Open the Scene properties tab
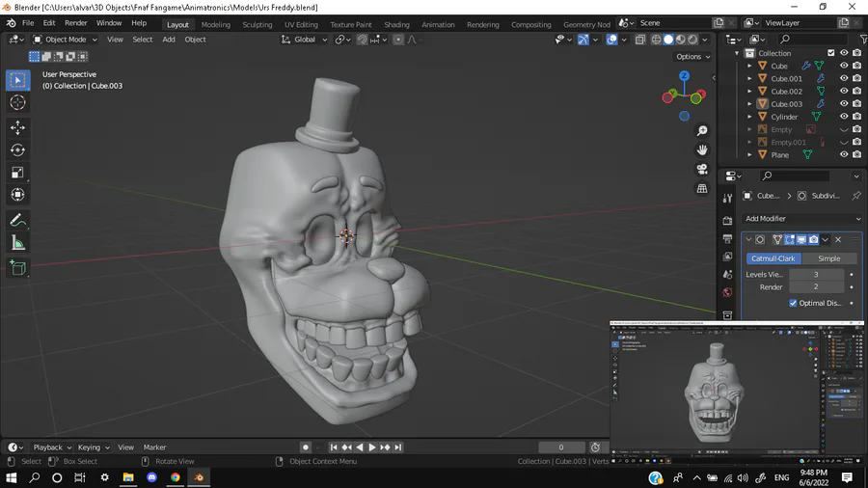Viewport: 868px width, 488px height. 727,275
